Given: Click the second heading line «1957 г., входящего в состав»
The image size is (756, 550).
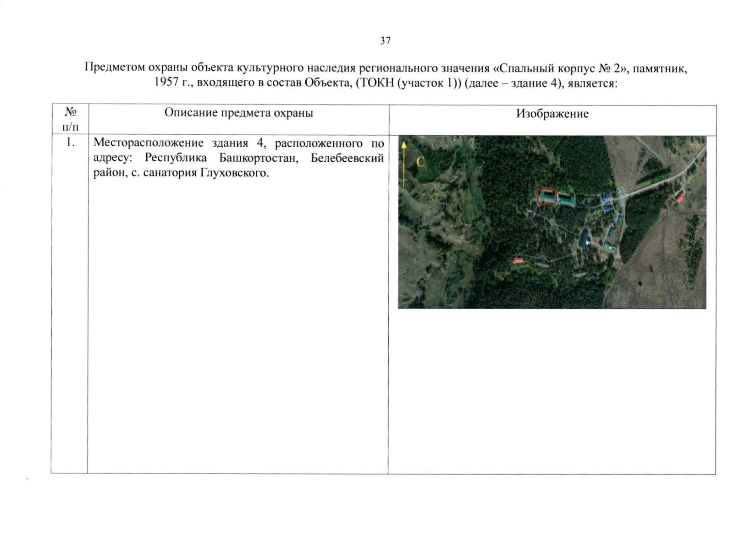Looking at the screenshot, I should pos(386,83).
